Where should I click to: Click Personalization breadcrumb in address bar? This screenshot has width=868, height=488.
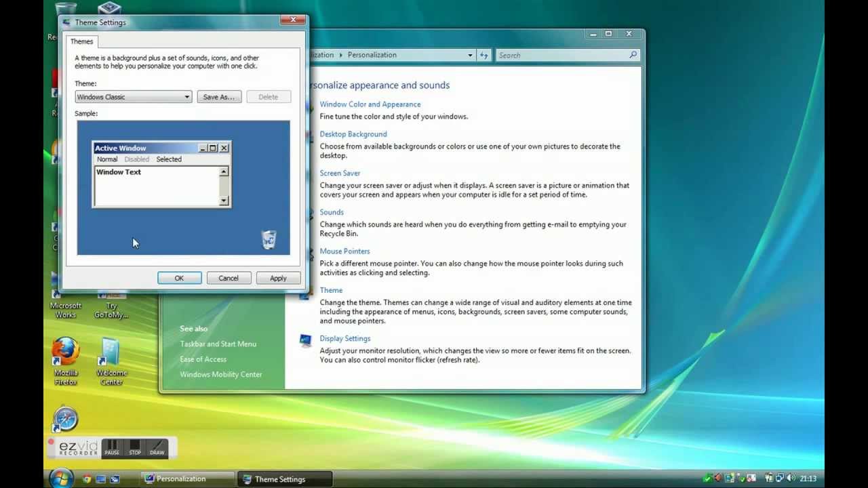372,55
